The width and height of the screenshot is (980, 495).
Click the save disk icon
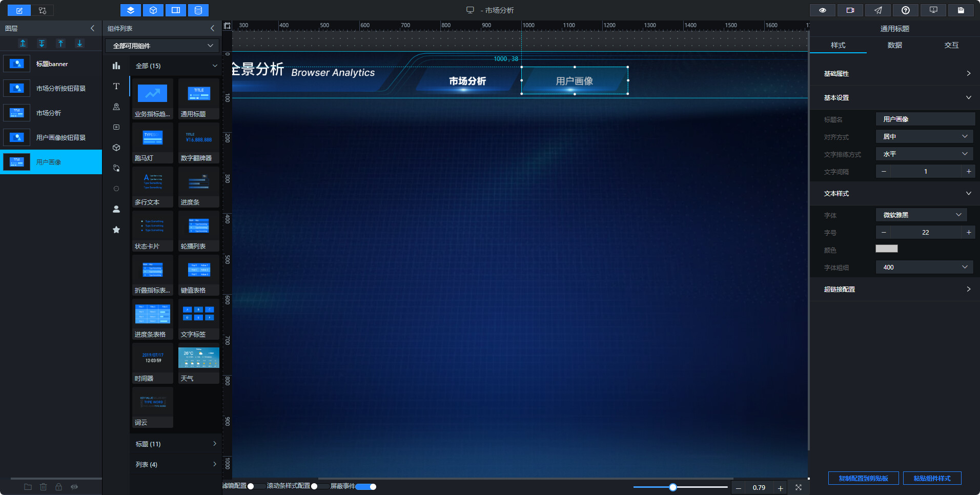(961, 10)
